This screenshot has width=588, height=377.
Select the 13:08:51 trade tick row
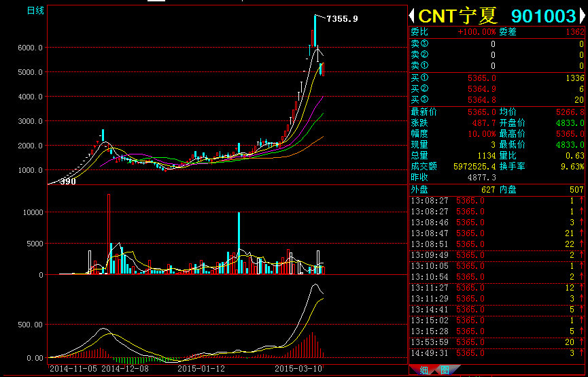(497, 244)
